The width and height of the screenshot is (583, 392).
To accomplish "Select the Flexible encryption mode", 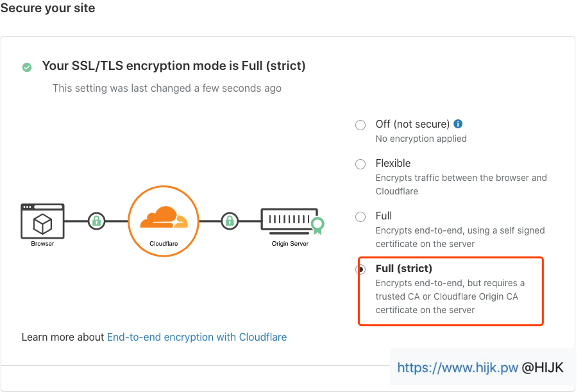I will click(360, 164).
